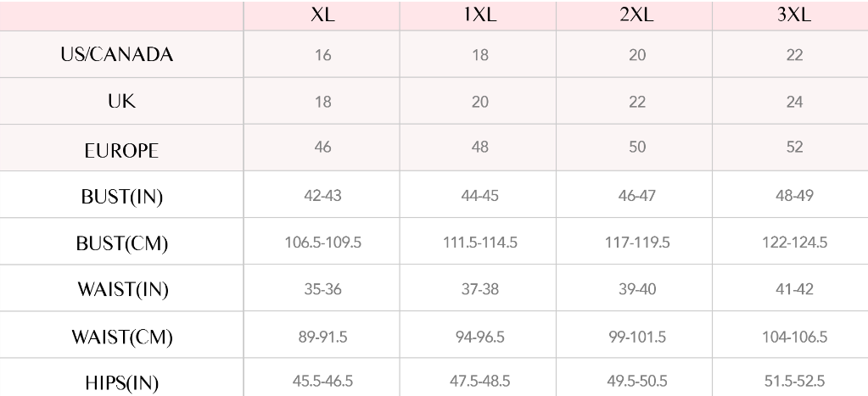Select the XL hips value 45.5-46.5
The width and height of the screenshot is (868, 396).
click(x=322, y=381)
